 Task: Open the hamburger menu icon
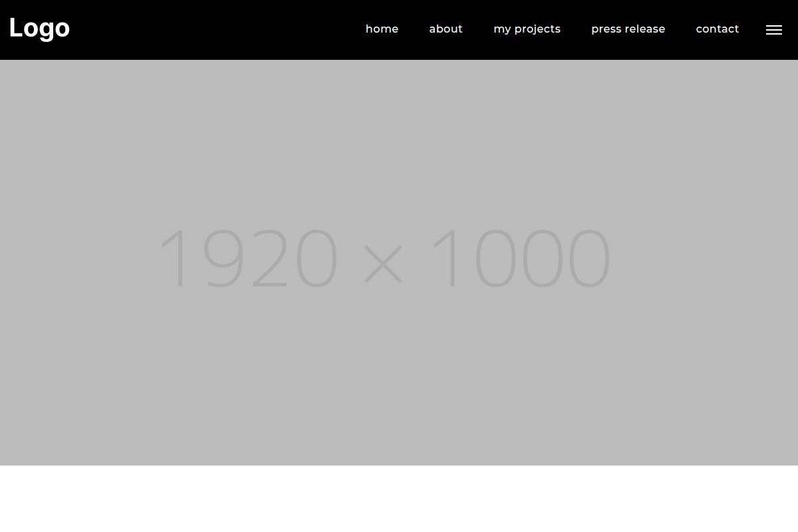pos(773,30)
